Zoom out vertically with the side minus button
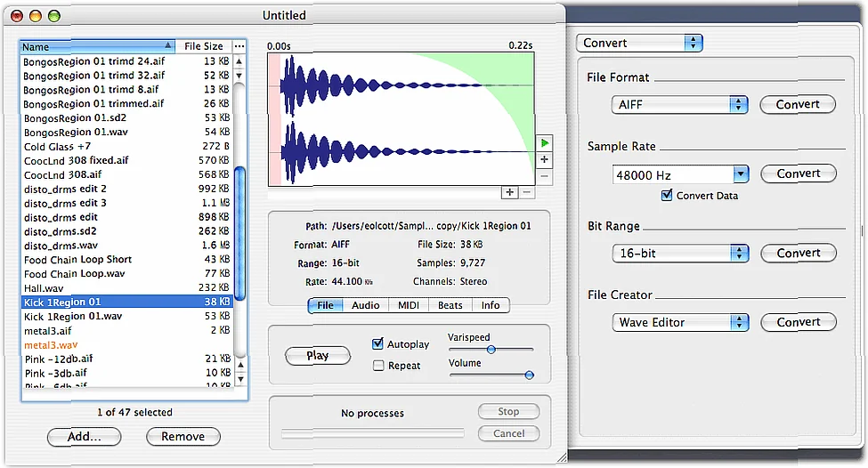The image size is (868, 468). (x=545, y=176)
